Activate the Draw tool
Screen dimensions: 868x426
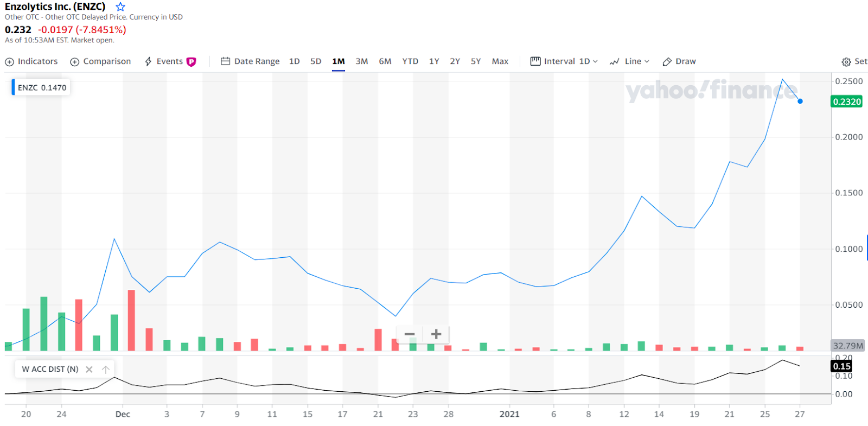pyautogui.click(x=679, y=61)
